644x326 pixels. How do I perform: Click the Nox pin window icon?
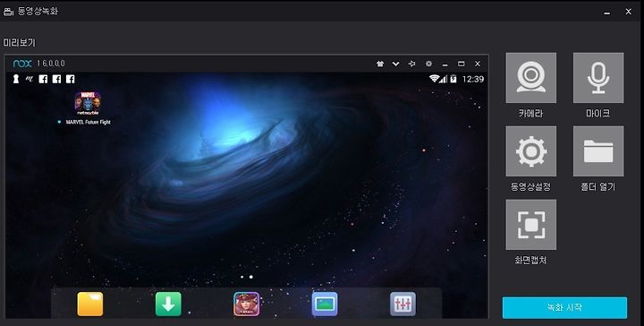pos(411,64)
